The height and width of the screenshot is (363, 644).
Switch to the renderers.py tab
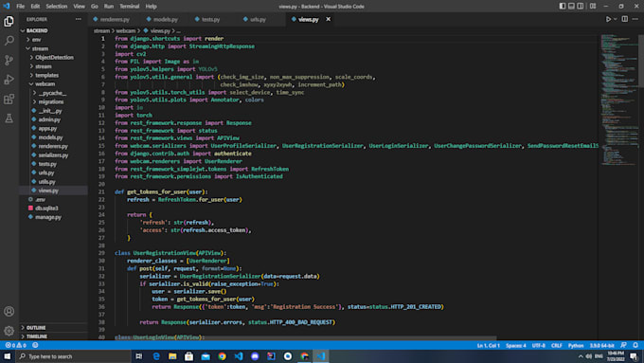(115, 19)
